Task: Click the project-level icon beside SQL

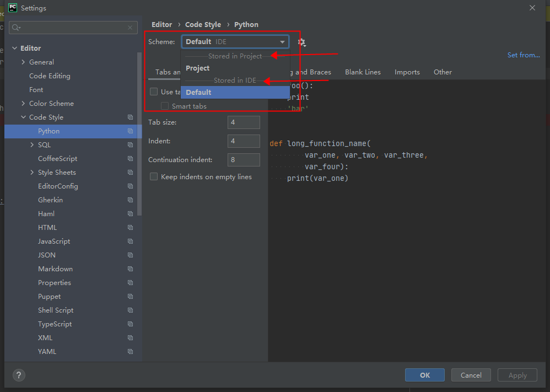Action: click(130, 145)
